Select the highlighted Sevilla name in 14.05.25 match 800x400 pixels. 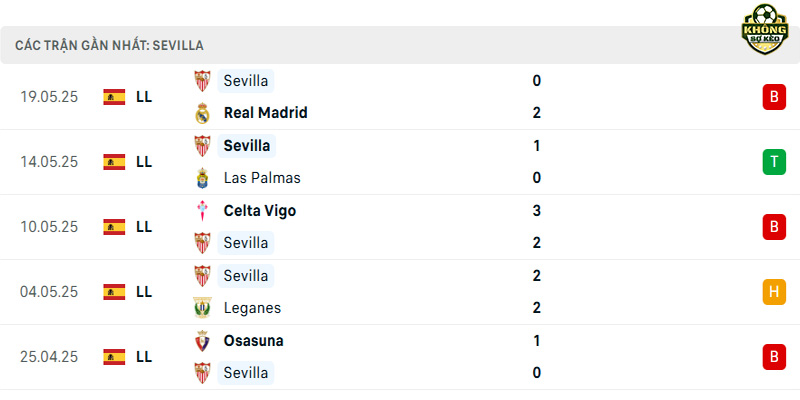pos(246,146)
